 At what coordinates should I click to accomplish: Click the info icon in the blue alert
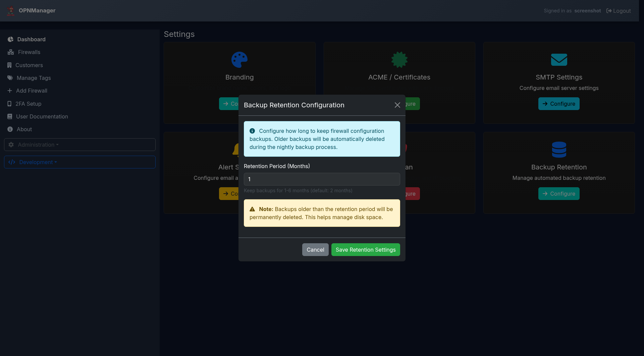click(x=252, y=131)
